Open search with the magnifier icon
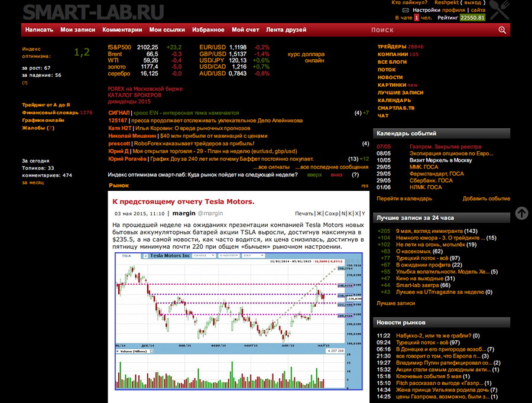The width and height of the screenshot is (532, 403). click(x=502, y=29)
